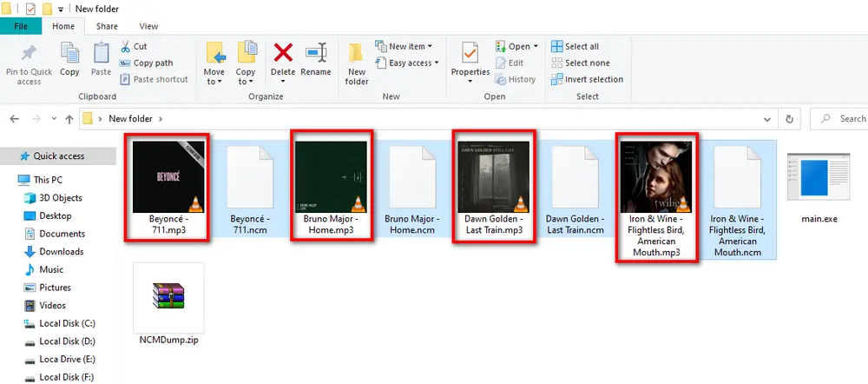Click the Paste ribbon icon

(x=102, y=53)
